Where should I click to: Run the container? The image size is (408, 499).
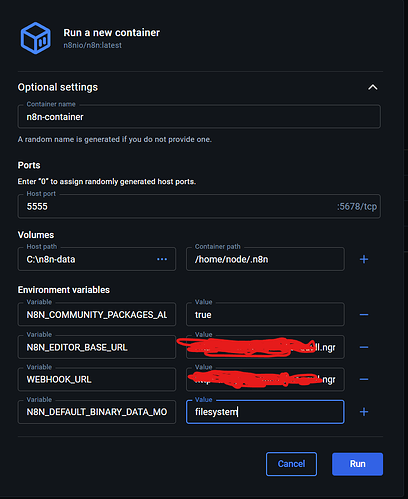tap(357, 464)
